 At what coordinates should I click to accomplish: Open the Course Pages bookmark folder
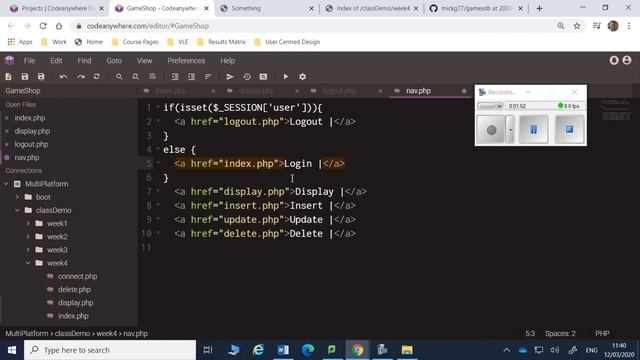[135, 42]
